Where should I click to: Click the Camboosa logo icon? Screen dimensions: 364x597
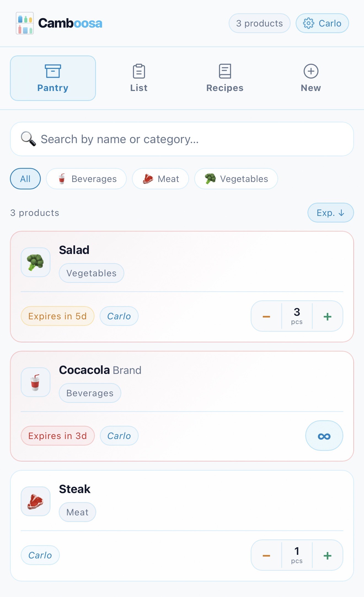click(x=25, y=23)
